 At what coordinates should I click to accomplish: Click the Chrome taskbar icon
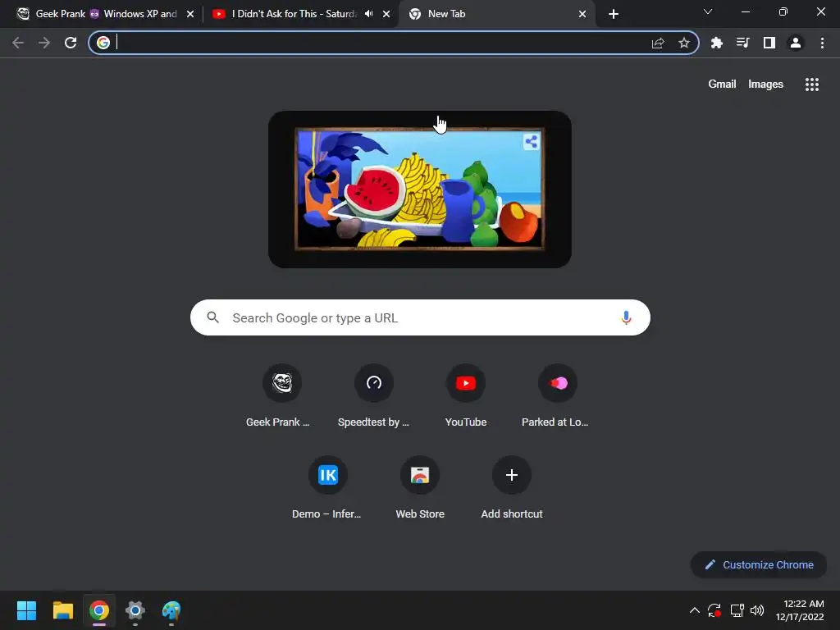point(99,610)
